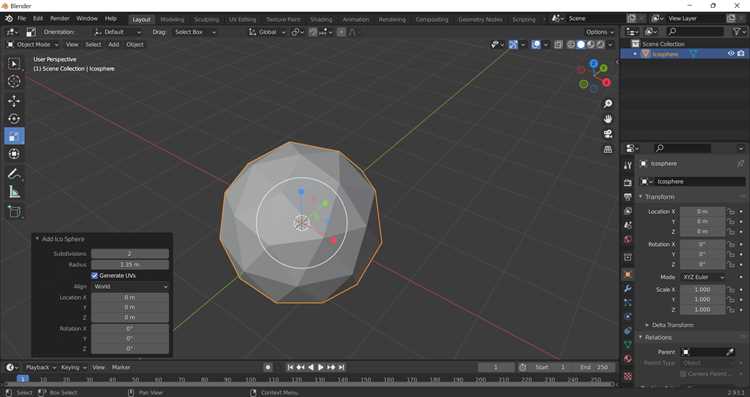Open the Object Data properties tab
This screenshot has height=397, width=750.
click(x=628, y=345)
